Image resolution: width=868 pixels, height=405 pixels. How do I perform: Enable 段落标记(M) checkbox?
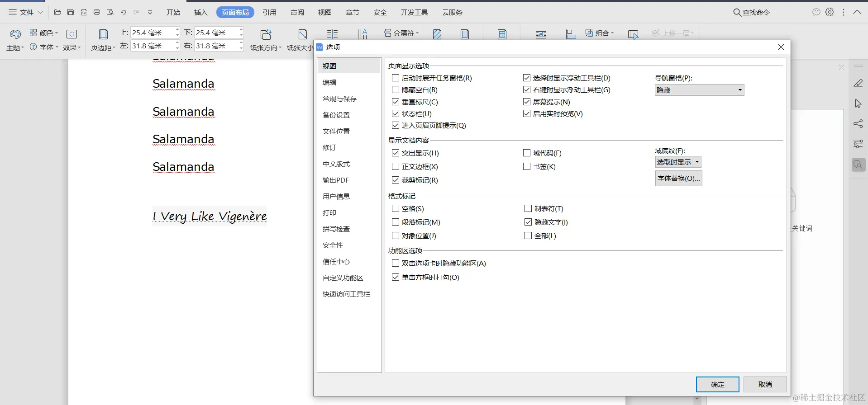click(x=396, y=222)
